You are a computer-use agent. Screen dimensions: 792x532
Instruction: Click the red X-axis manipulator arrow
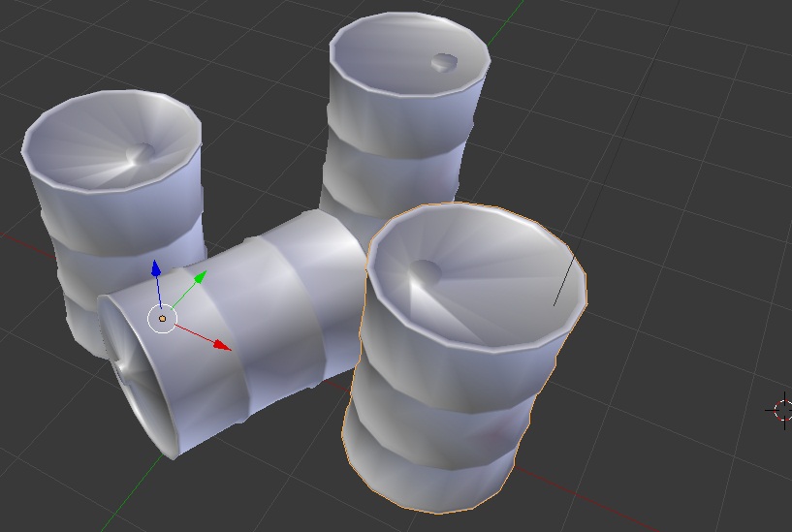click(222, 345)
